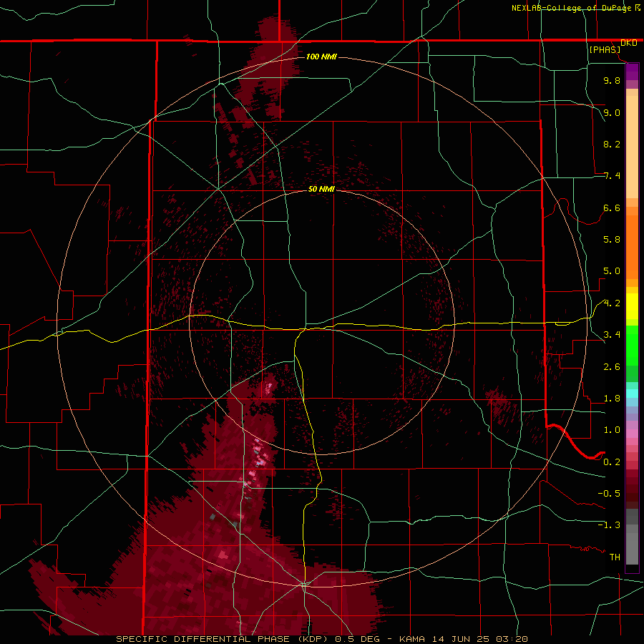Click the 4.2 color scale value
Image resolution: width=644 pixels, height=644 pixels.
pyautogui.click(x=612, y=303)
